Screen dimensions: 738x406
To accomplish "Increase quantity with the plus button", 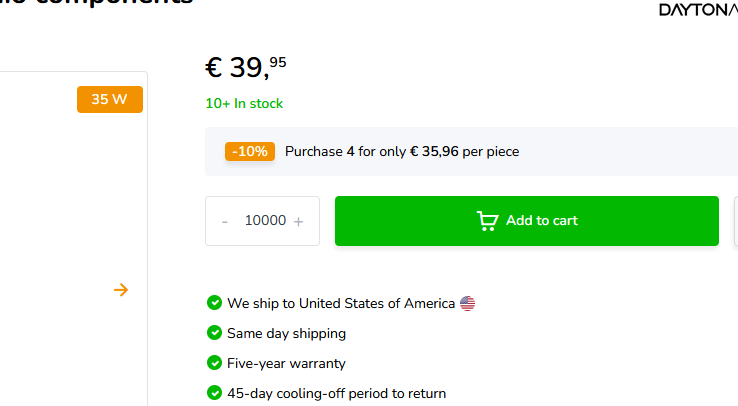I will coord(299,221).
